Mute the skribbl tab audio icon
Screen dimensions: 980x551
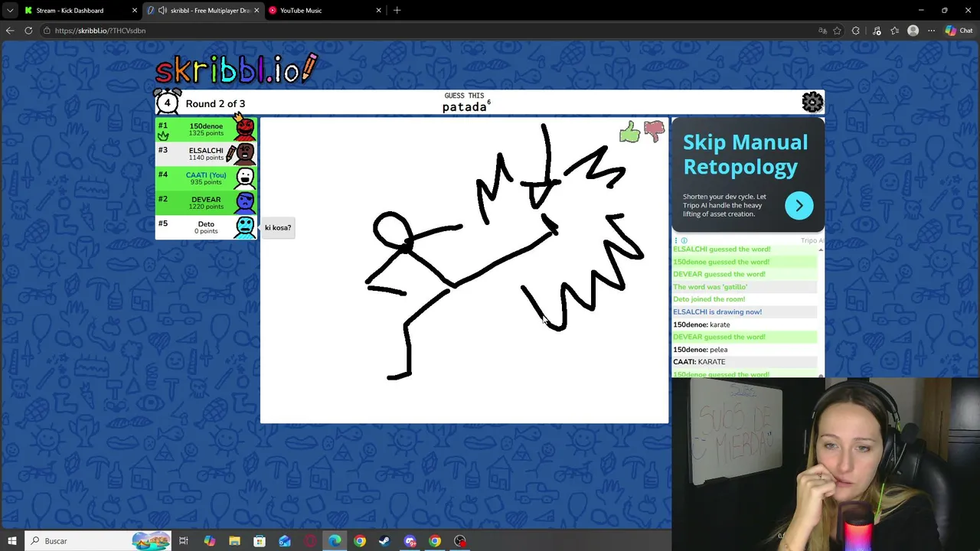[162, 10]
